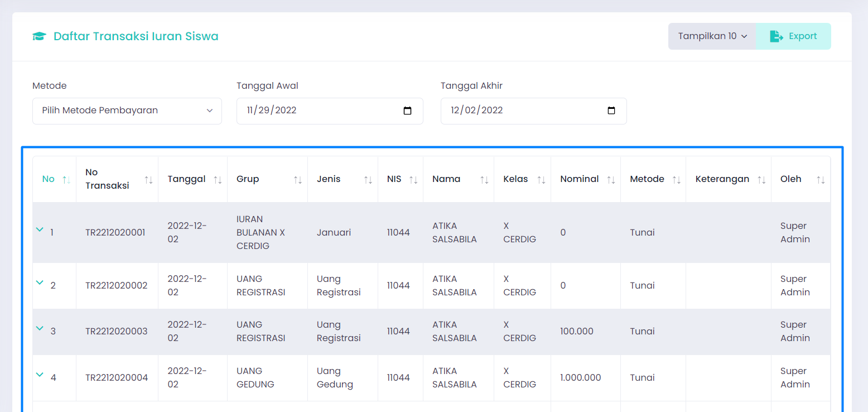Viewport: 868px width, 412px height.
Task: Open the Tampilkan 10 dropdown
Action: tap(712, 36)
